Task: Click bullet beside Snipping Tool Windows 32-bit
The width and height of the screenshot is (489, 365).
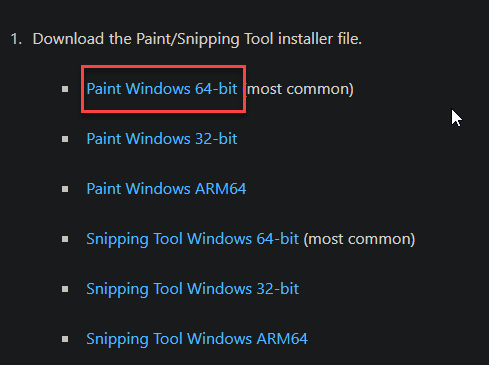Action: (65, 289)
